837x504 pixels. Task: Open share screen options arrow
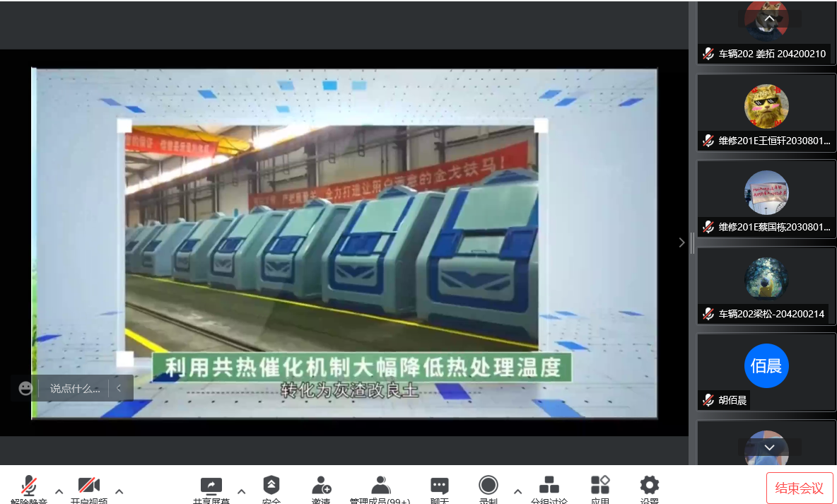coord(242,491)
